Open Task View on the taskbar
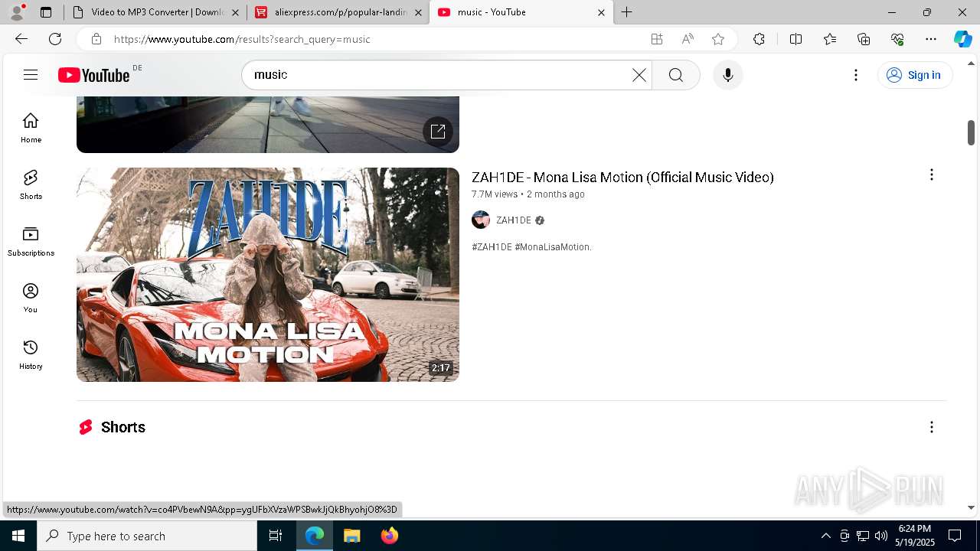Screen dimensions: 980x551 [x=276, y=536]
